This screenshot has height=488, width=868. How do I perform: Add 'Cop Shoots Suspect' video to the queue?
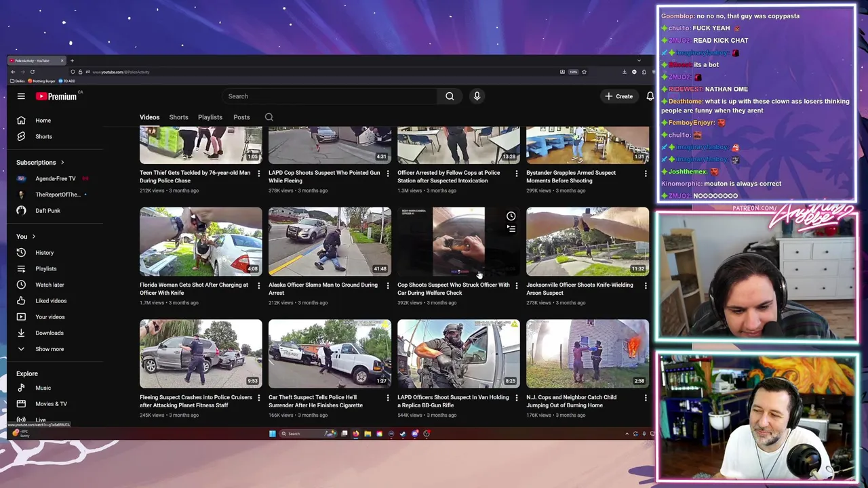coord(511,229)
